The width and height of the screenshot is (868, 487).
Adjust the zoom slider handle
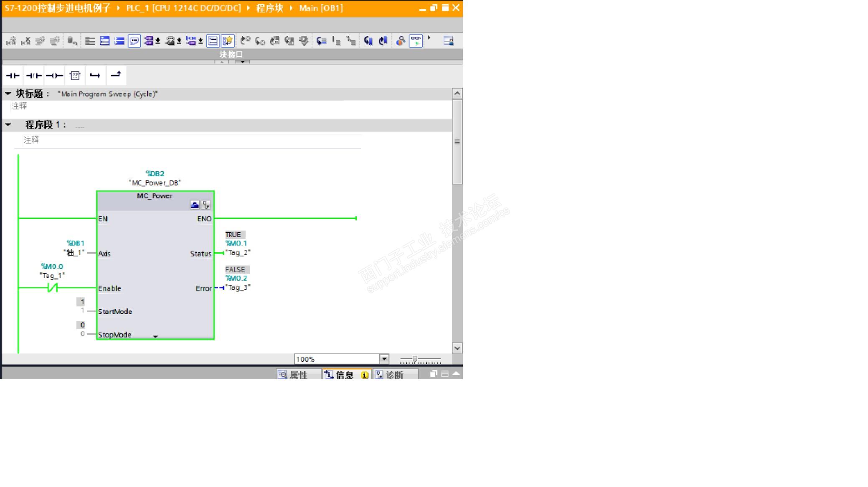414,359
